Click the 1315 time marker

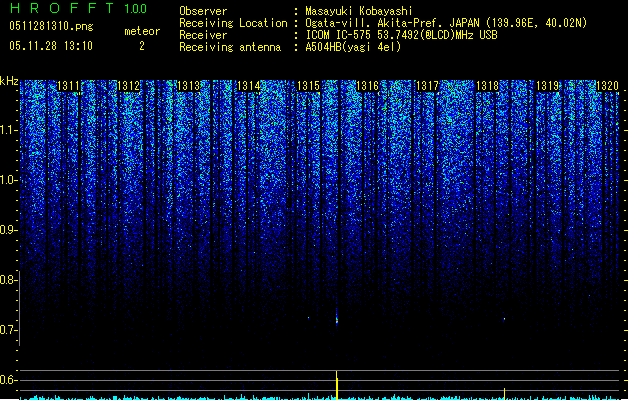tap(308, 85)
